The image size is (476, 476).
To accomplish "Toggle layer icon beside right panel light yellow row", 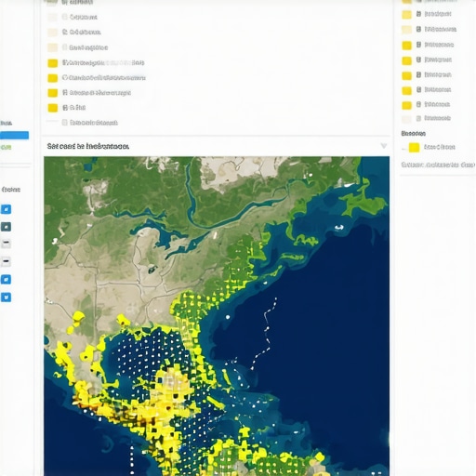I will (418, 14).
